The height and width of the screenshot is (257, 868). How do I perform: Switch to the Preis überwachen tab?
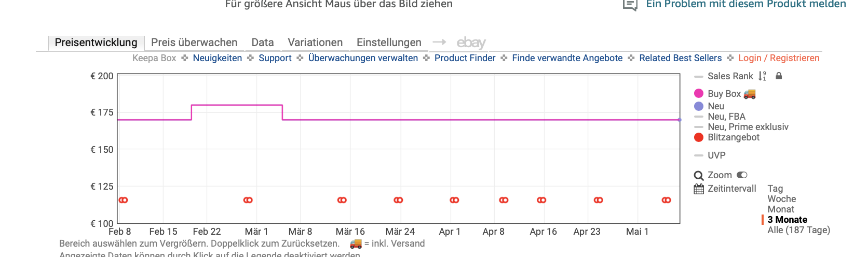pos(194,42)
